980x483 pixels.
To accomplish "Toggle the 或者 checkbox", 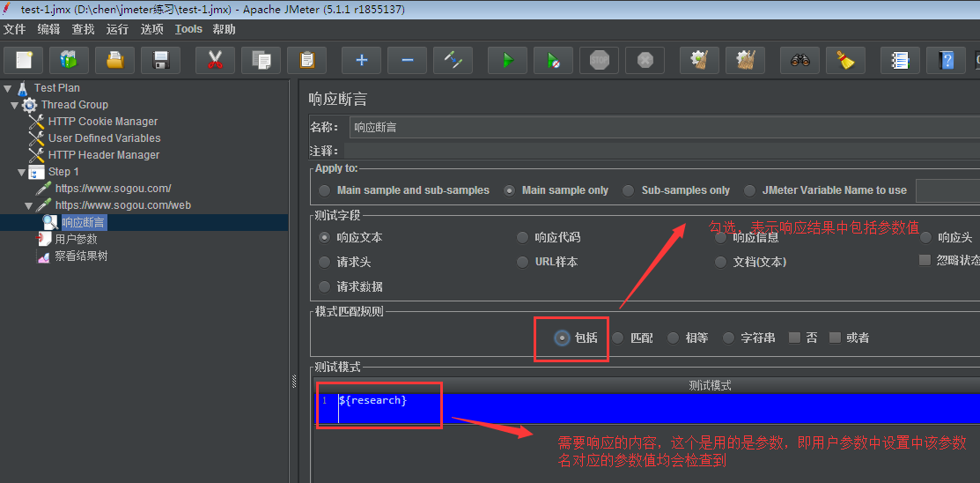I will (x=849, y=338).
